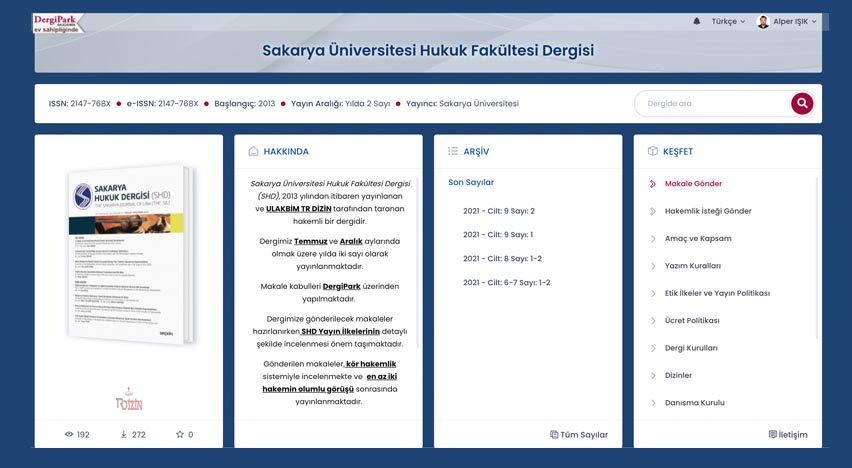Click the views eye icon
Image resolution: width=852 pixels, height=468 pixels.
pos(69,435)
